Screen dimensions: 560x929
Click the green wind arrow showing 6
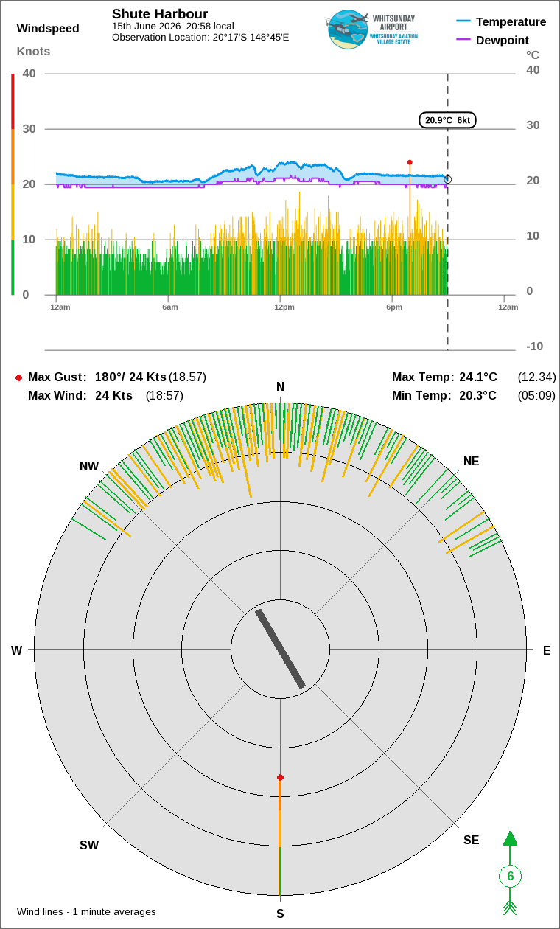point(510,874)
